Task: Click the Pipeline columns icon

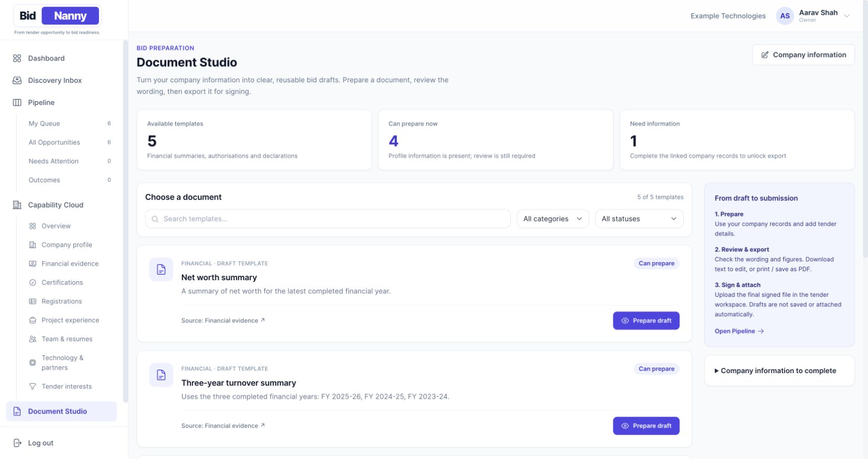Action: click(x=17, y=103)
